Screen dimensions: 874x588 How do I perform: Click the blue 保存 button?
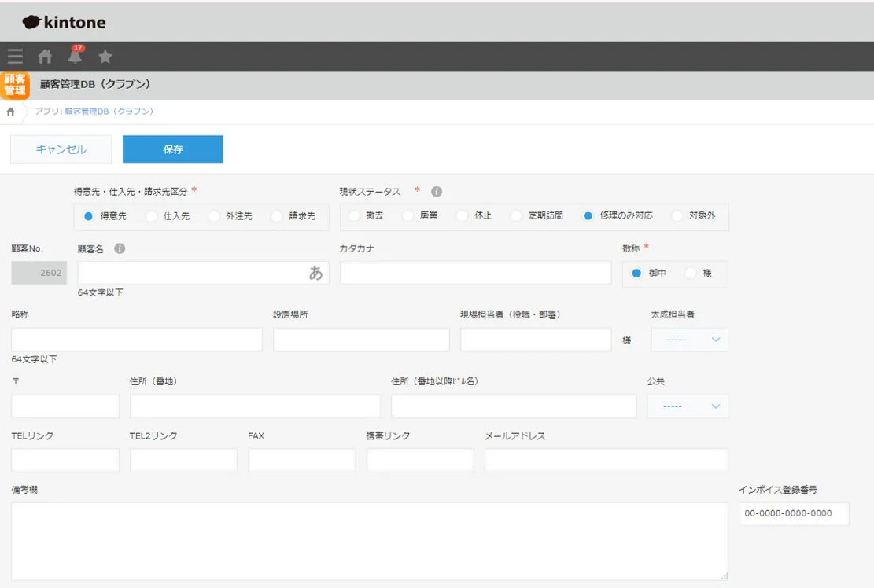[x=172, y=149]
